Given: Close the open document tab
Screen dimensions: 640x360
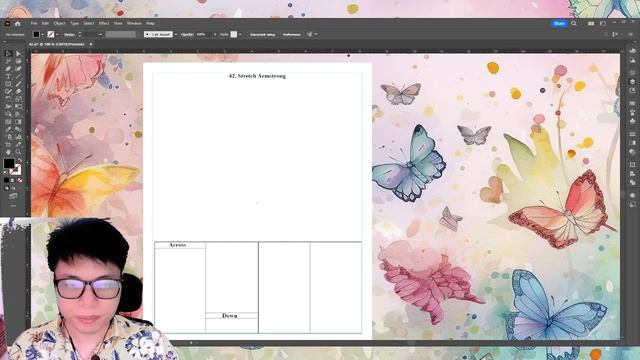Looking at the screenshot, I should tap(91, 44).
